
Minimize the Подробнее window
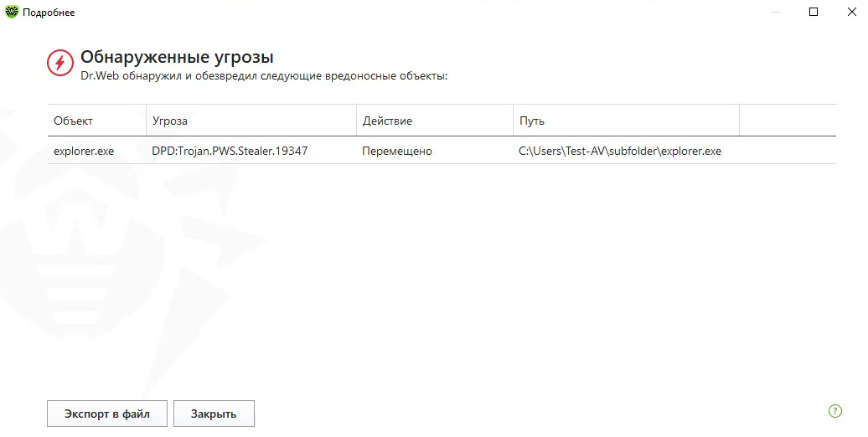click(x=776, y=12)
